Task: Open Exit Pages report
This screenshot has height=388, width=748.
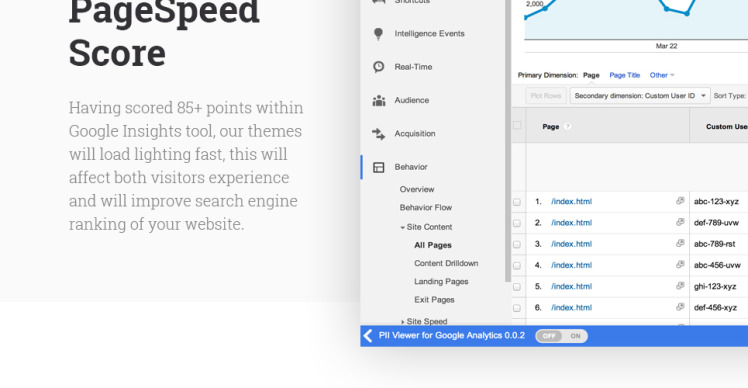Action: (x=434, y=300)
